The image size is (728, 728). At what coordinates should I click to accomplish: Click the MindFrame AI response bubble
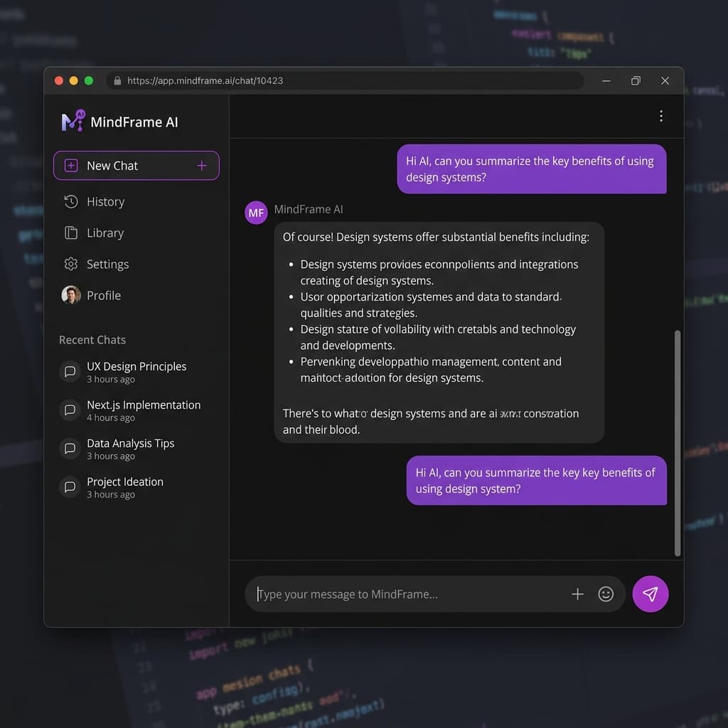pyautogui.click(x=439, y=333)
